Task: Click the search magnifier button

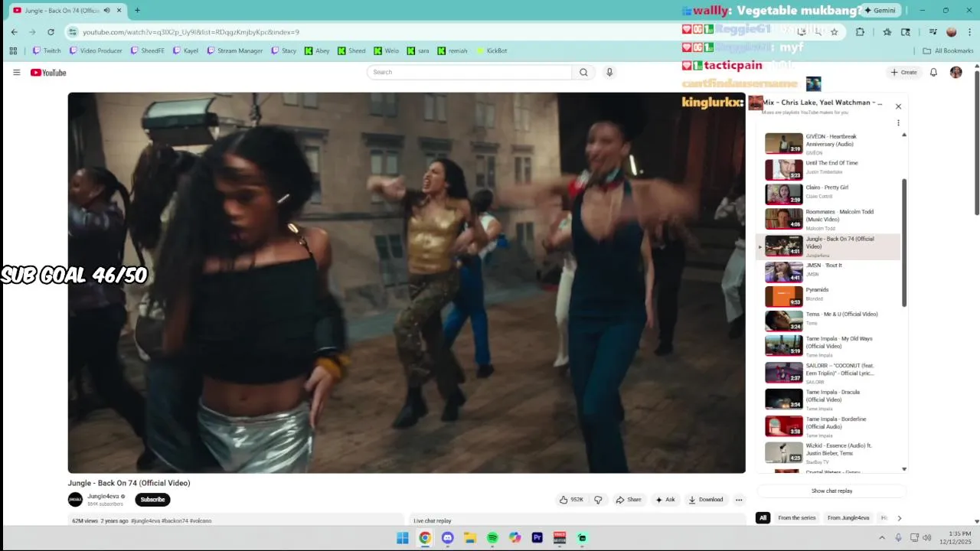Action: pyautogui.click(x=583, y=72)
